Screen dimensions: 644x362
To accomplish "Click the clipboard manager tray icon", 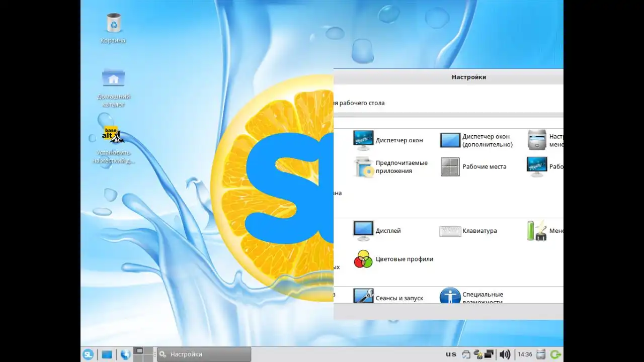I will tap(541, 354).
